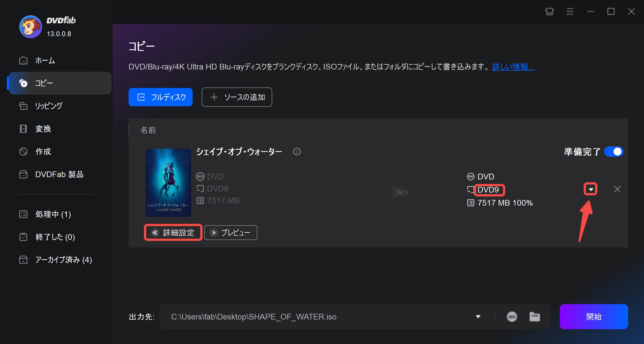Viewport: 644px width, 344px height.
Task: Maximize the DVDFab window
Action: [611, 11]
